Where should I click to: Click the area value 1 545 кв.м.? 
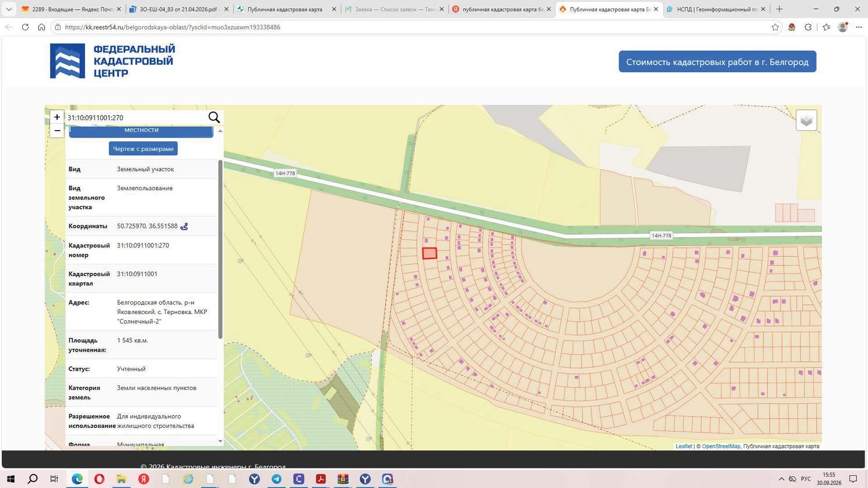pos(133,341)
